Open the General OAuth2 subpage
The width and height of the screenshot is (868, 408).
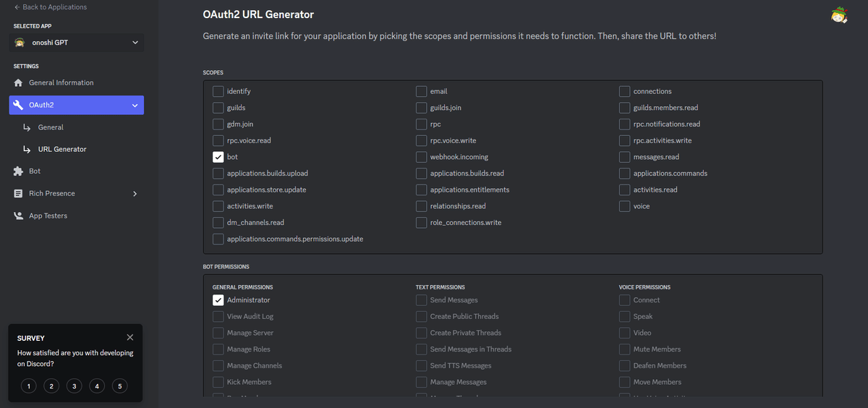pyautogui.click(x=51, y=127)
